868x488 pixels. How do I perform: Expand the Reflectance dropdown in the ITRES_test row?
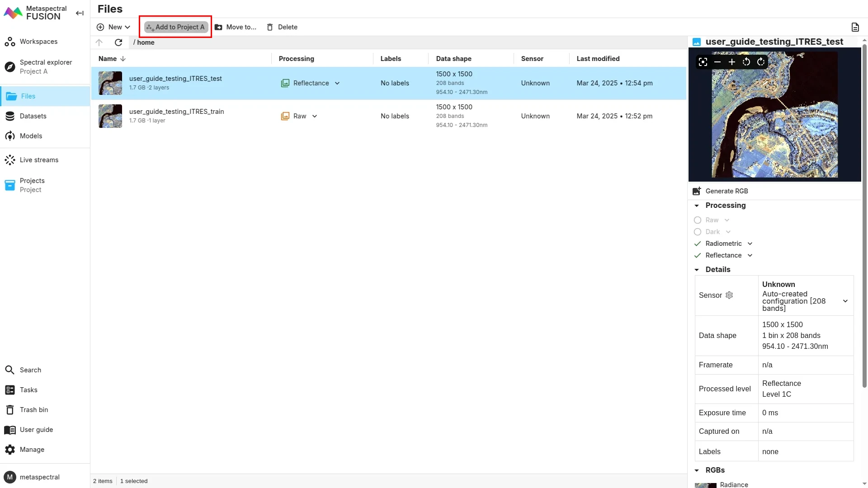[x=337, y=83]
